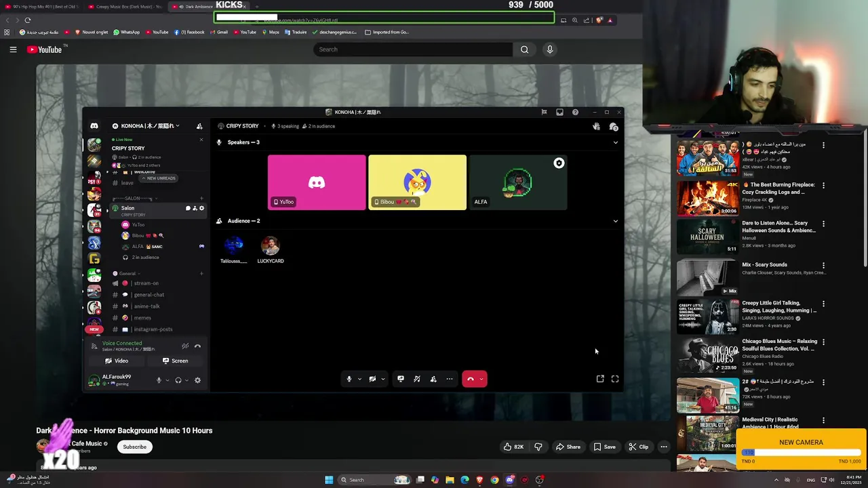Turn on camera with Video button
This screenshot has height=488, width=868.
117,361
